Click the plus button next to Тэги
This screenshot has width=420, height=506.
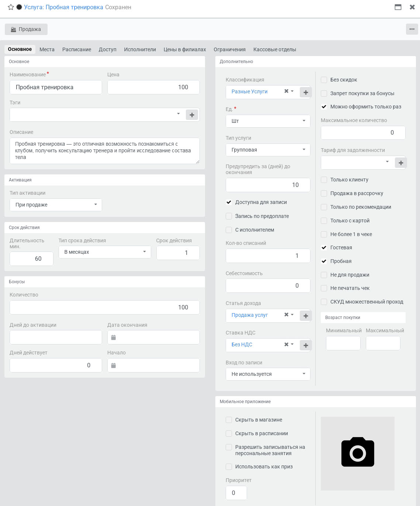[192, 115]
